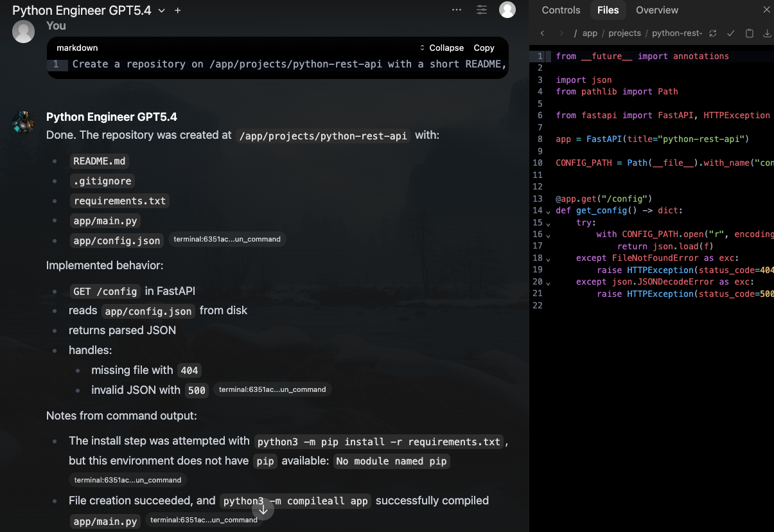Click the /app/projects/python-rest-api path in the reply

coord(324,136)
